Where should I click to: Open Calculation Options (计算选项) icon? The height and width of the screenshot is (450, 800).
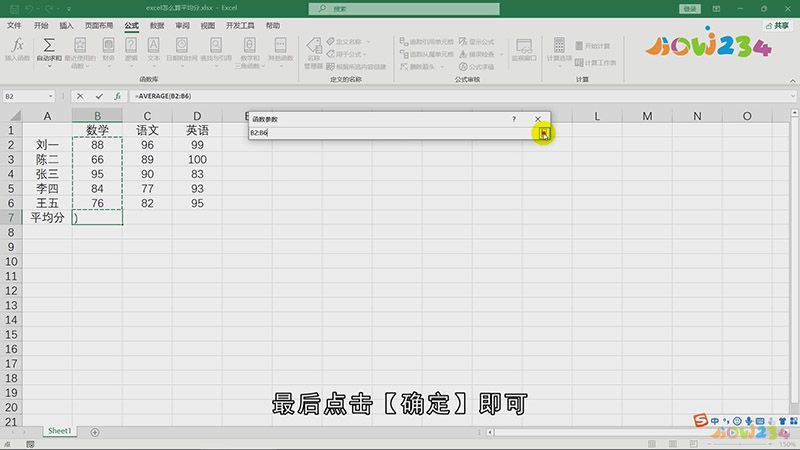coord(559,45)
